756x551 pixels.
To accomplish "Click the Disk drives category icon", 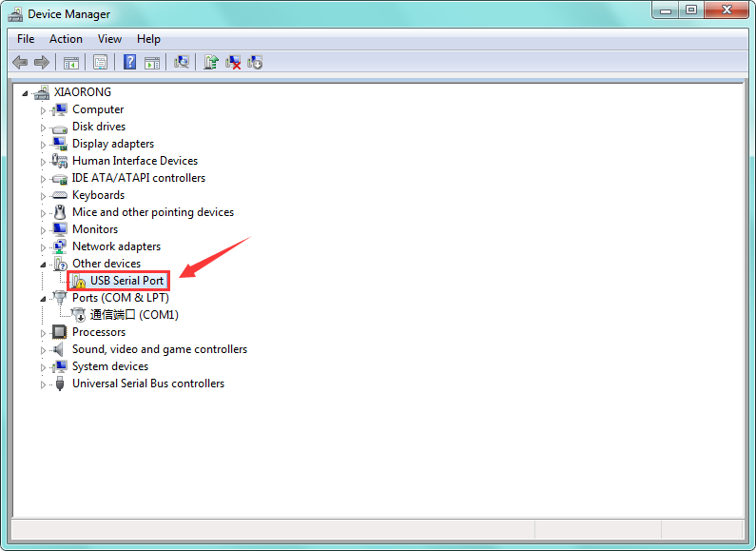I will pyautogui.click(x=60, y=128).
